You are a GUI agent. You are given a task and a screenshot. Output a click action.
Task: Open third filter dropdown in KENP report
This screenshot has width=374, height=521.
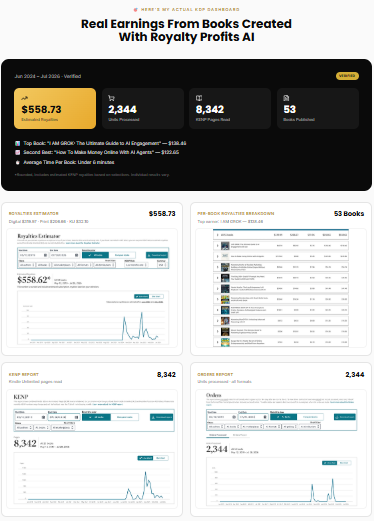pyautogui.click(x=63, y=427)
